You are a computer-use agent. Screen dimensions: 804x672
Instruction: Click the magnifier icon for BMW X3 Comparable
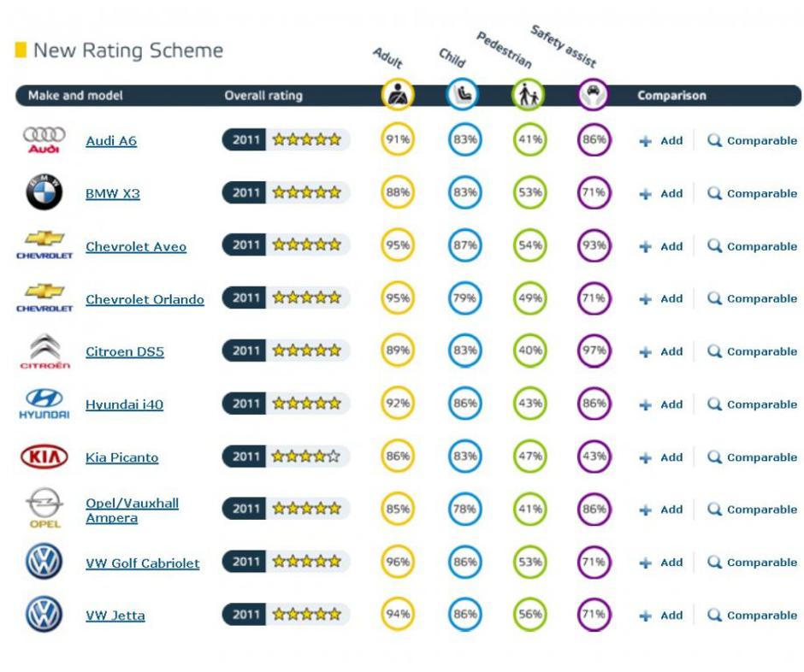tap(714, 193)
